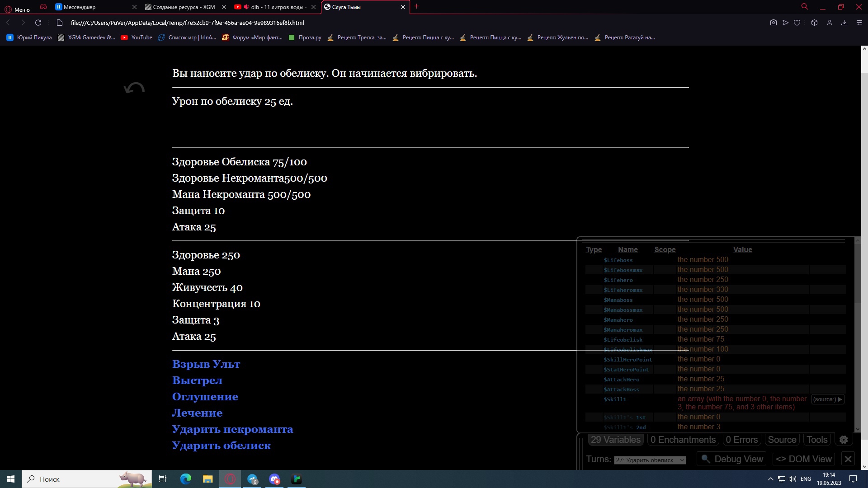
Task: Switch to the 0 Errors tab
Action: (741, 440)
